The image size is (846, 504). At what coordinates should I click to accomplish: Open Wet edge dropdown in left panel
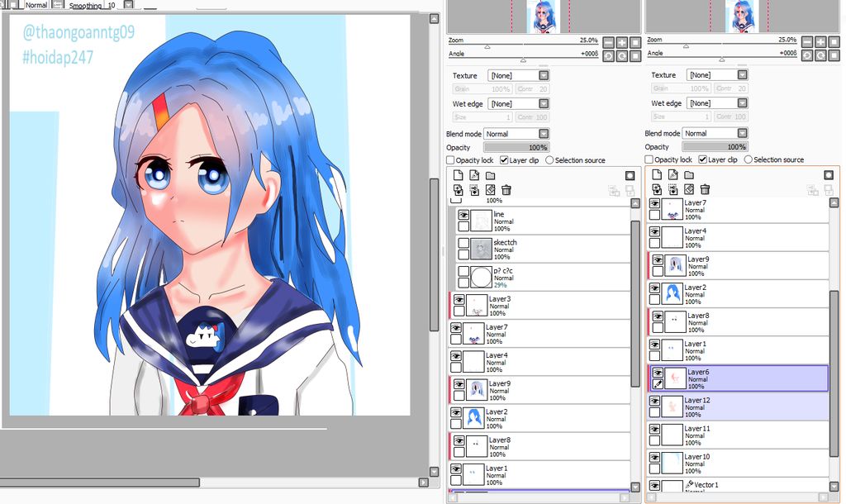(544, 103)
